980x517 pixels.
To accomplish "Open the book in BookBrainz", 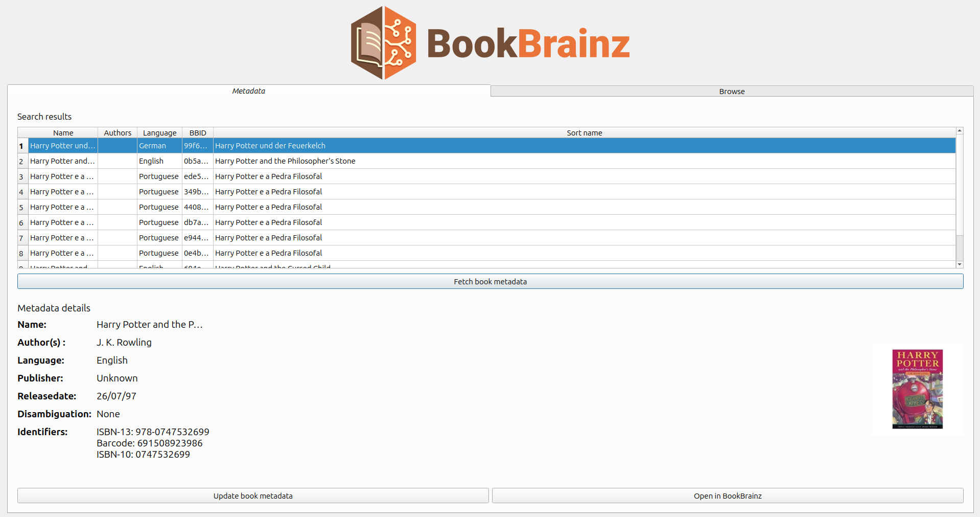I will pyautogui.click(x=728, y=496).
